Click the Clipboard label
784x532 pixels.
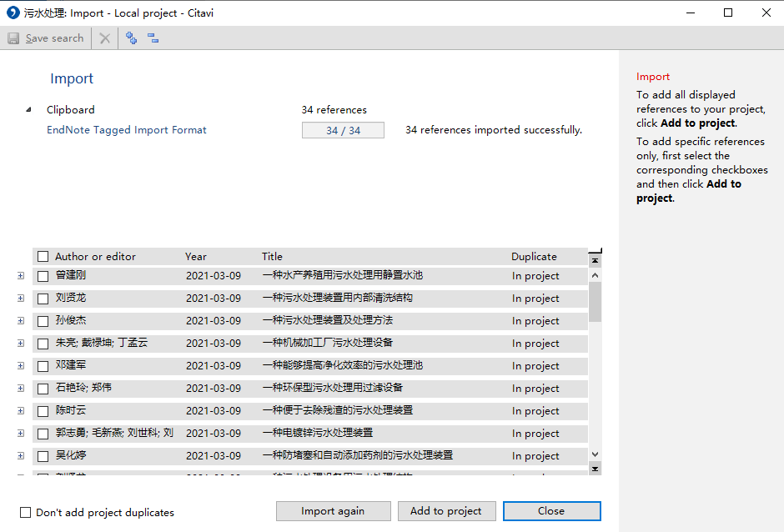[71, 109]
